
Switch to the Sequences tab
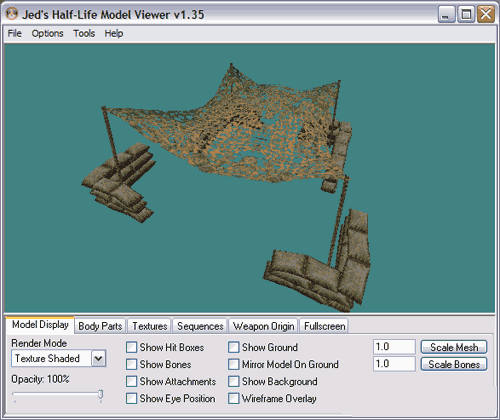[x=200, y=326]
